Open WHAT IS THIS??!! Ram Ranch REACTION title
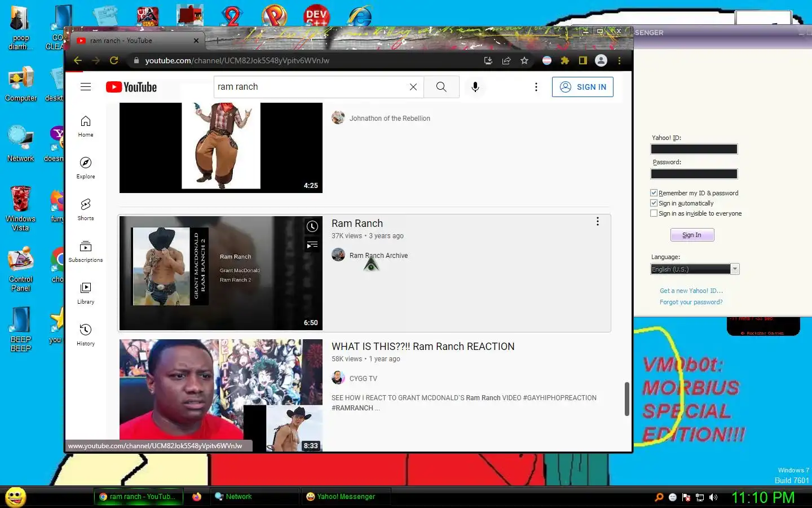 point(423,347)
